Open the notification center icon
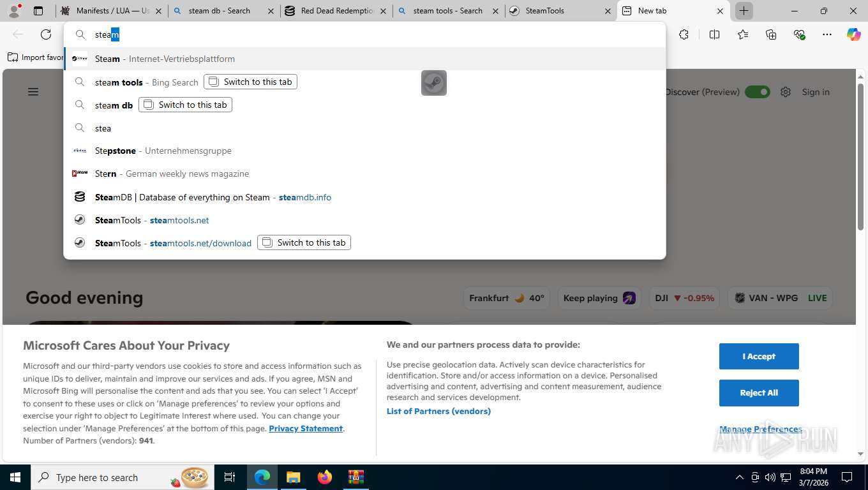The width and height of the screenshot is (868, 490). tap(847, 477)
